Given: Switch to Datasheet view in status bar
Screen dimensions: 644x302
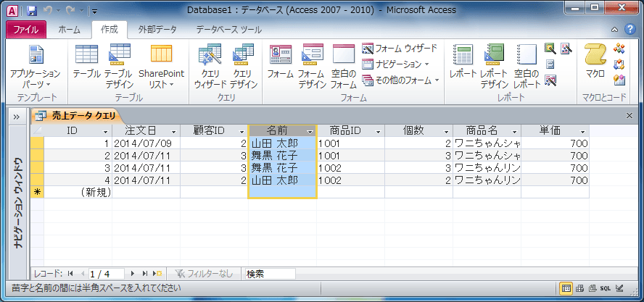Looking at the screenshot, I should tap(566, 288).
